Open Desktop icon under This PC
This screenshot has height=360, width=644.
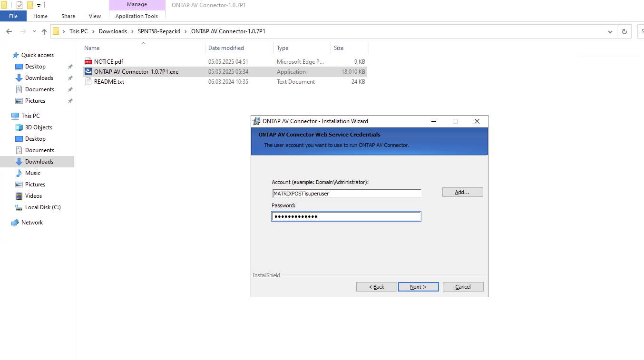[x=19, y=139]
